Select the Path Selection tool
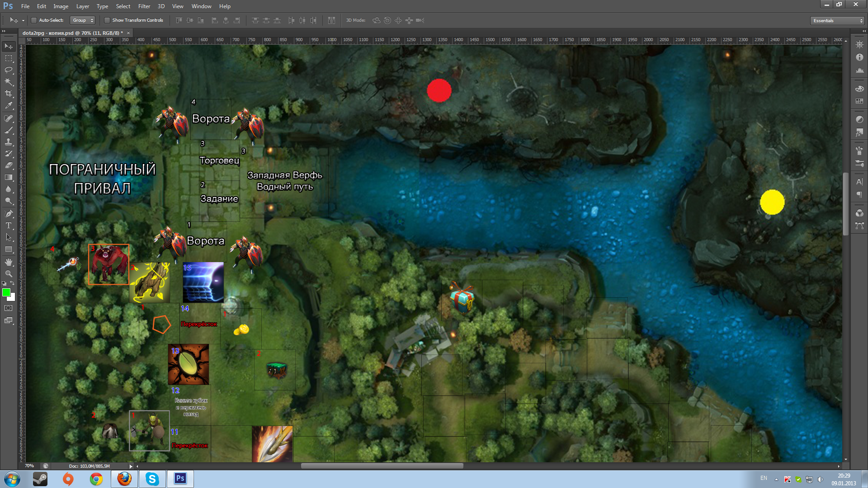 (x=9, y=237)
